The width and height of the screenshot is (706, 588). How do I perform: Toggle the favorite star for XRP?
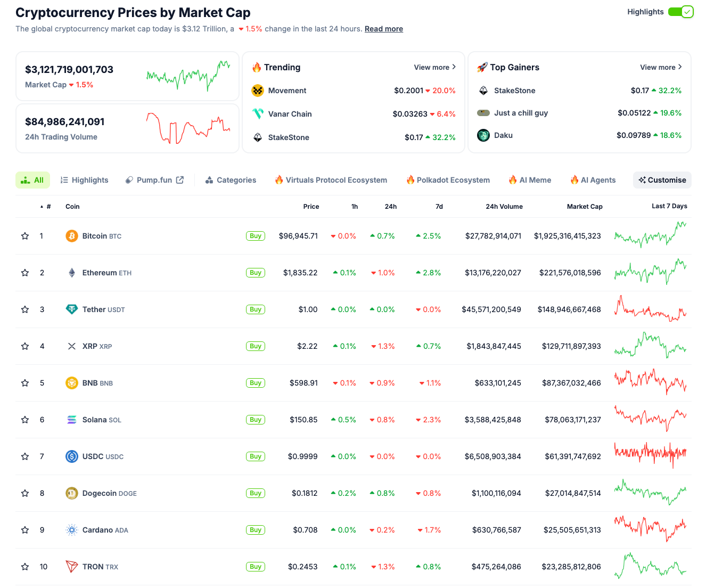pyautogui.click(x=24, y=346)
